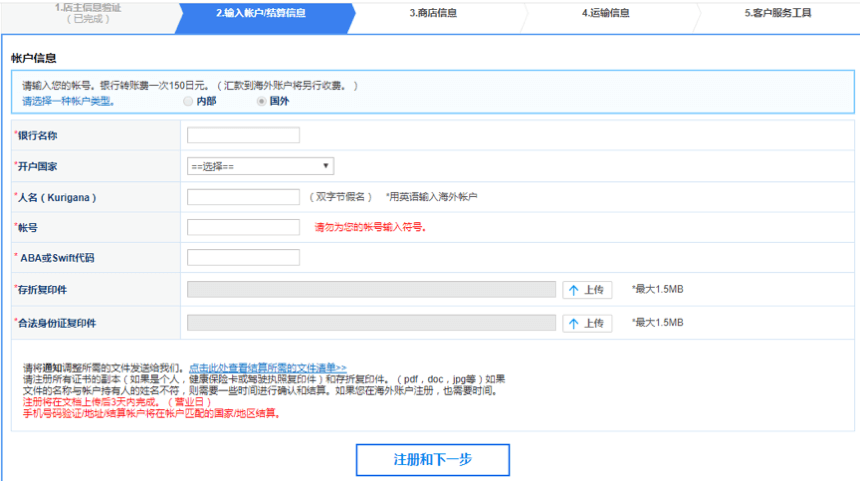Jump to step 4.运输信息 tab

[x=606, y=14]
